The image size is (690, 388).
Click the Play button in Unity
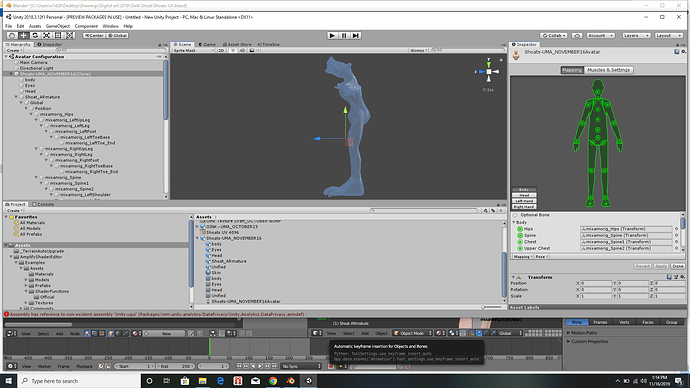click(332, 35)
